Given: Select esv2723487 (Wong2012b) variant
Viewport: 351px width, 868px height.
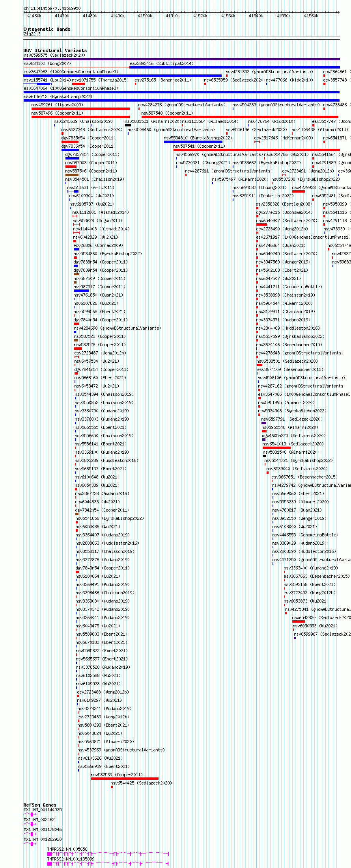Looking at the screenshot, I should (x=100, y=353).
